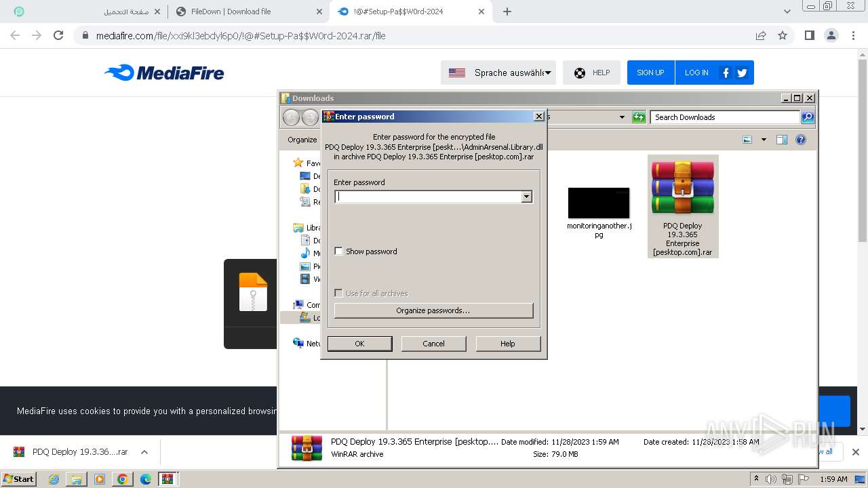
Task: Close the Enter password dialog
Action: coord(538,117)
